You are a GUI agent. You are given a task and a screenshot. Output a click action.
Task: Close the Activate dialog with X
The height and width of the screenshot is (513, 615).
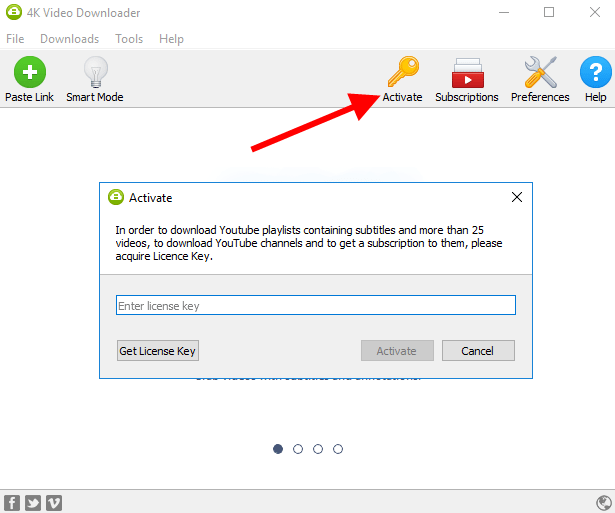tap(517, 197)
